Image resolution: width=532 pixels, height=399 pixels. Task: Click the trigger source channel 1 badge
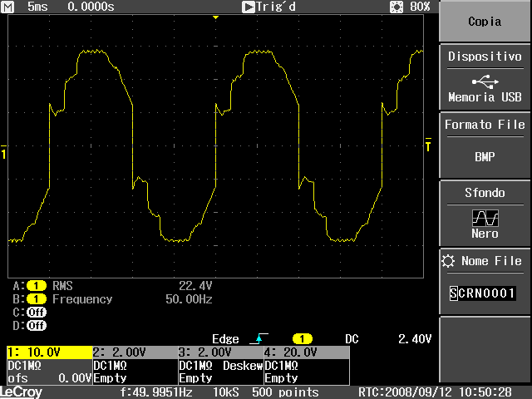point(303,339)
